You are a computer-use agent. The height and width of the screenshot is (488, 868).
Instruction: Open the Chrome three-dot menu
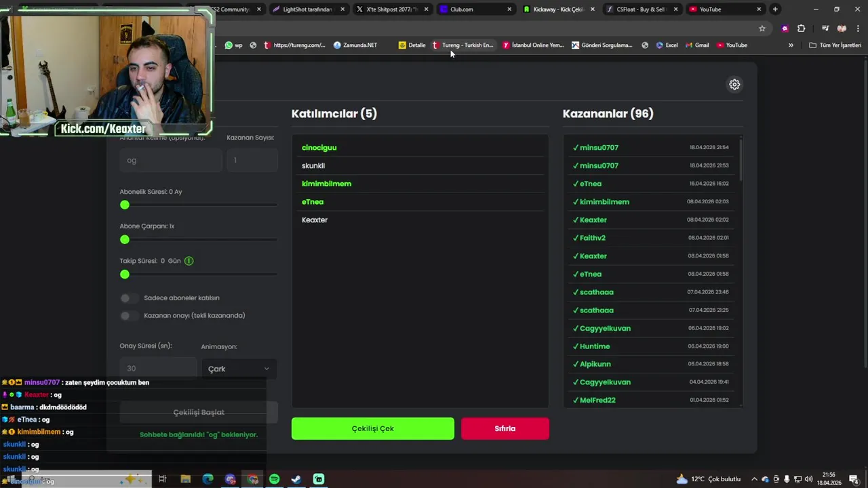859,28
